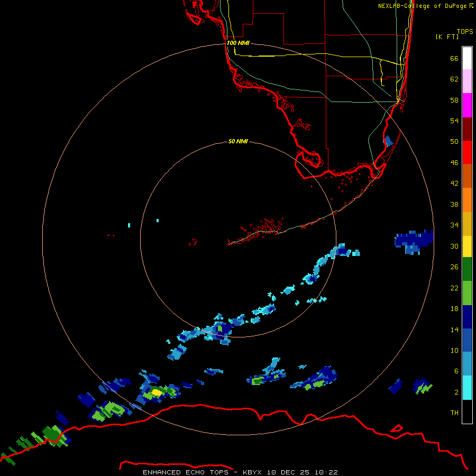Click the legend value 22

[454, 288]
